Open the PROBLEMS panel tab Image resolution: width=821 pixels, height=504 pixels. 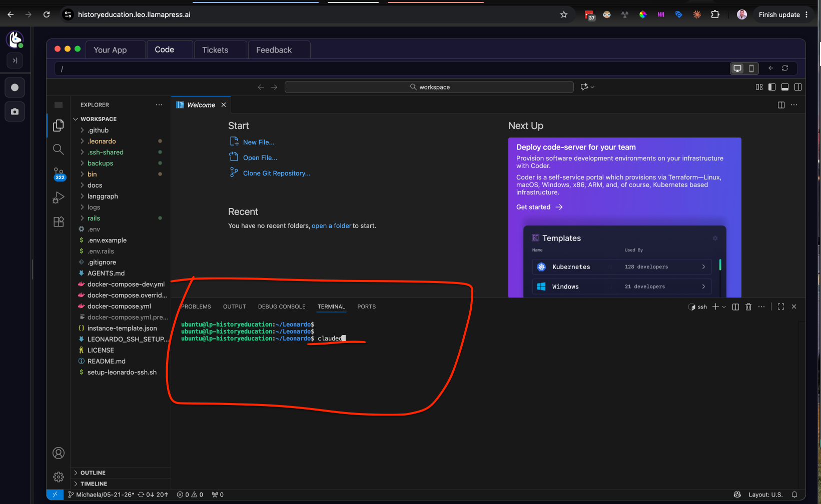196,306
